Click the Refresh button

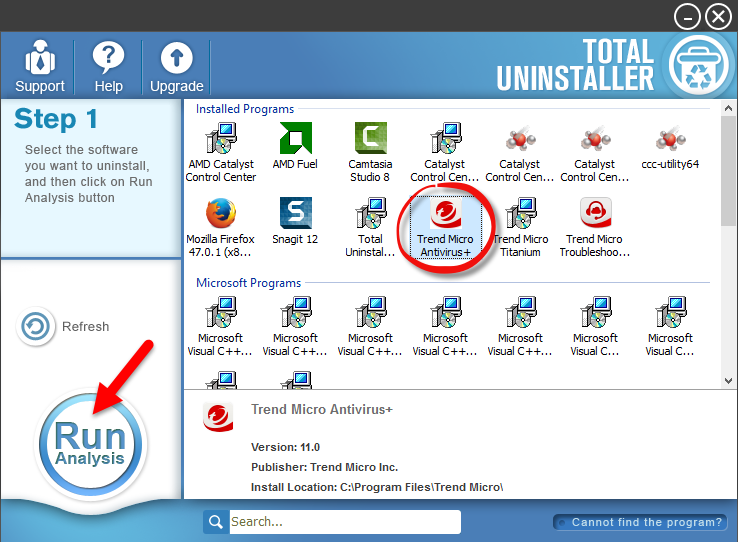(63, 327)
